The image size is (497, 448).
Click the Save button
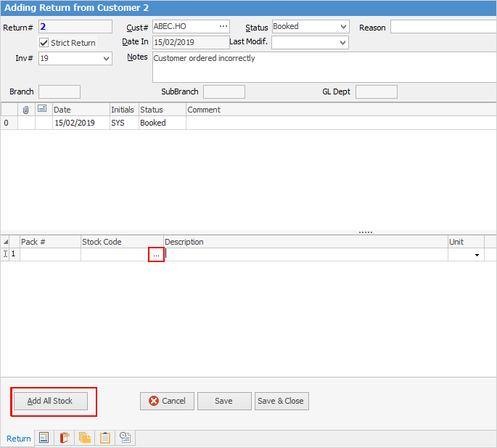[224, 401]
